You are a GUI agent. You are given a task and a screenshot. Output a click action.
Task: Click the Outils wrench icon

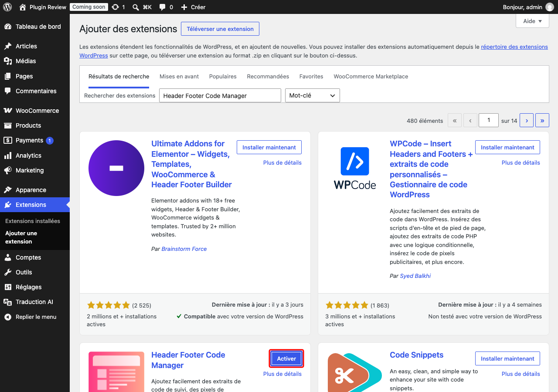pos(8,272)
